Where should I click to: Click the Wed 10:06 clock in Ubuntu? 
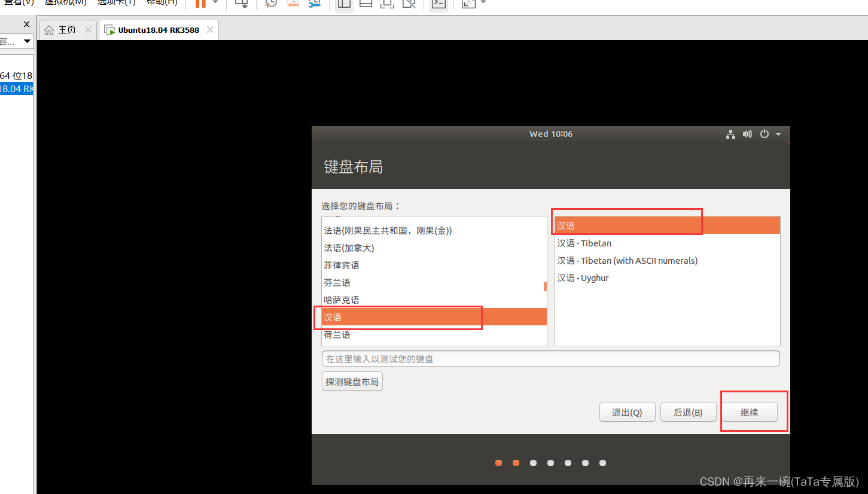(x=551, y=134)
